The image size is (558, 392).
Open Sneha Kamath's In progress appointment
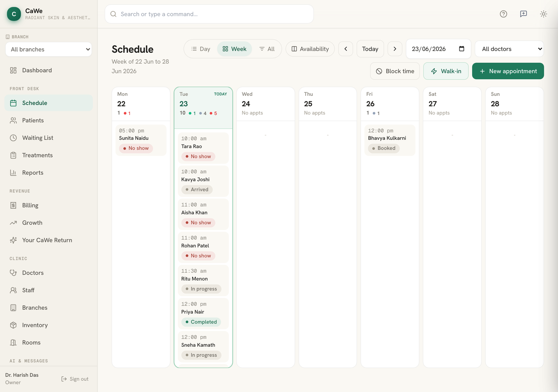click(203, 347)
